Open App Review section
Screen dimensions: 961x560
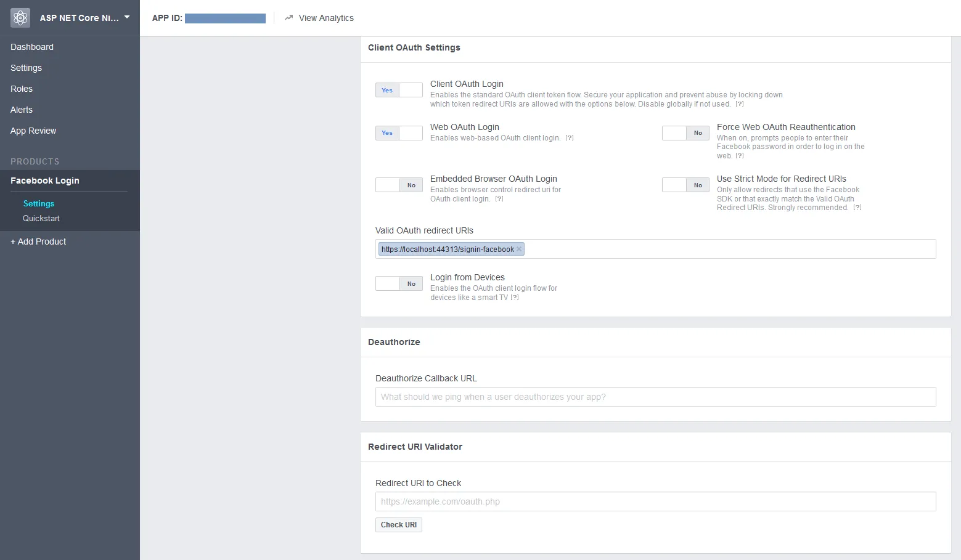[33, 131]
